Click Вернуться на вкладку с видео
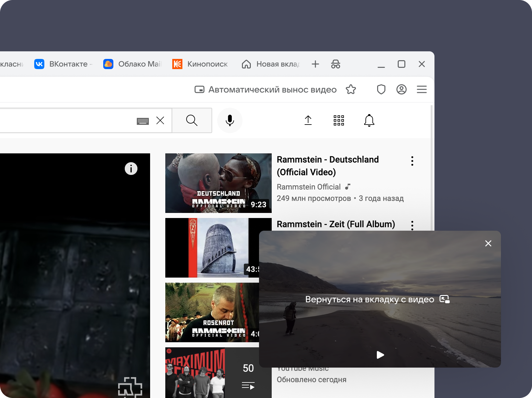 377,299
